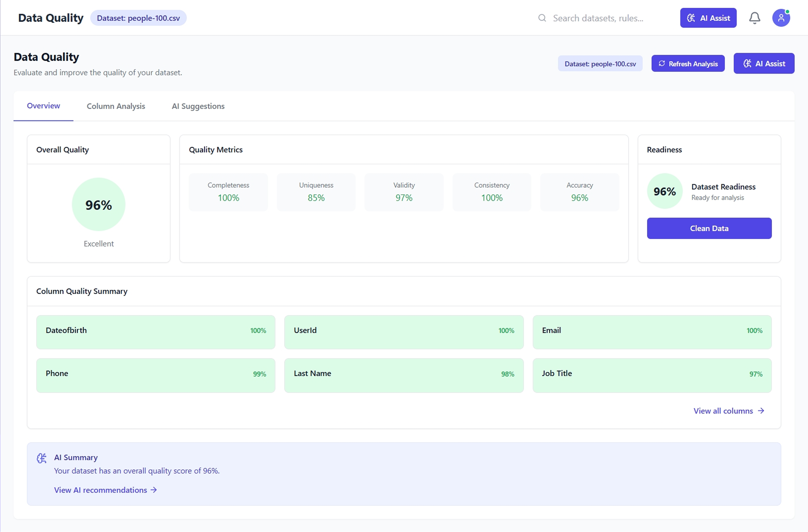Click the top bar Dataset people-100.csv badge
808x532 pixels.
pos(138,18)
